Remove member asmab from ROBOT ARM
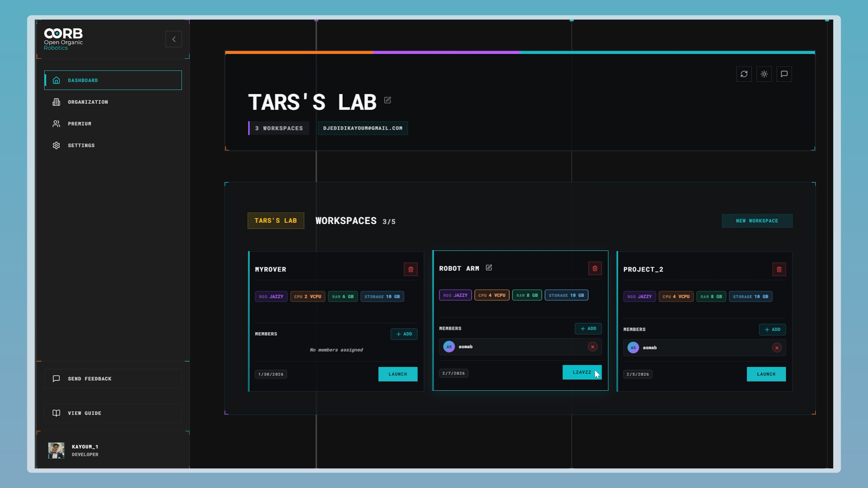This screenshot has width=868, height=488. click(593, 347)
